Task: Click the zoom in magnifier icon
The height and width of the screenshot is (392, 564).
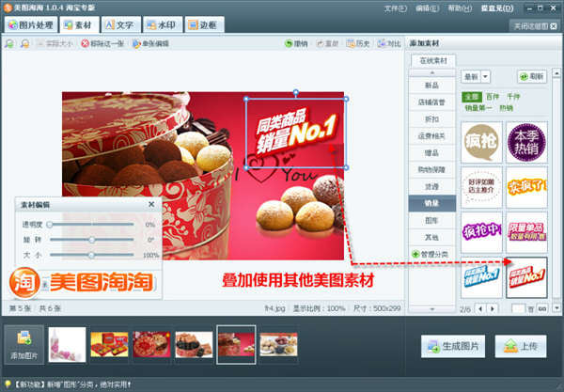Action: pyautogui.click(x=9, y=43)
